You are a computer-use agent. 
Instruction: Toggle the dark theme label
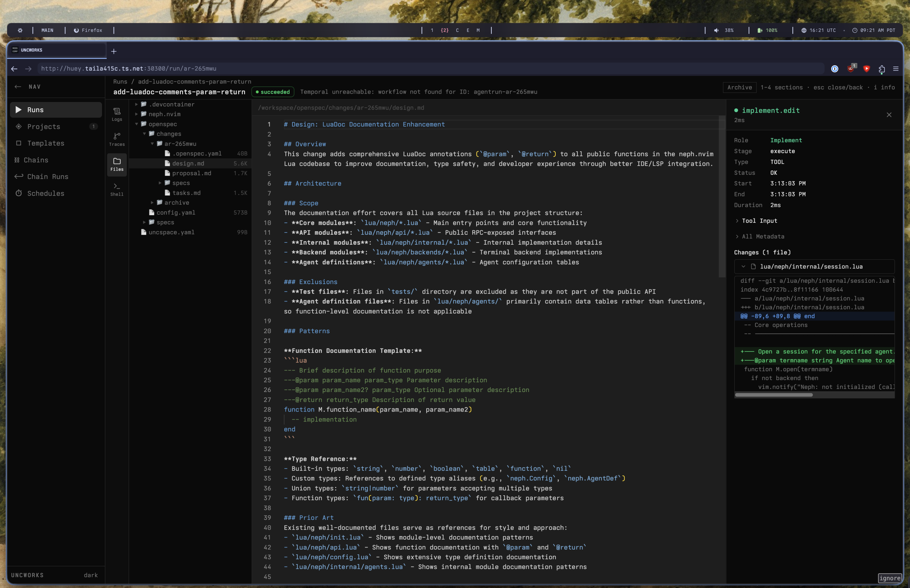91,575
